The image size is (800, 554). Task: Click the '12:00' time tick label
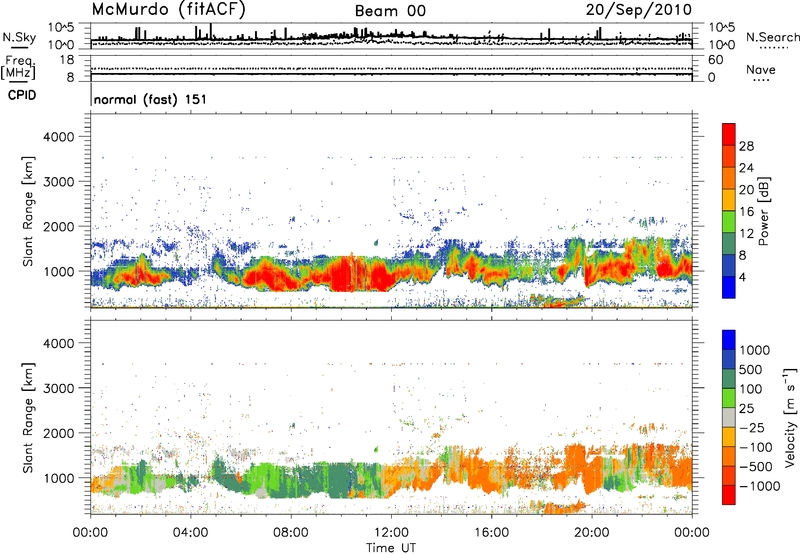[391, 533]
